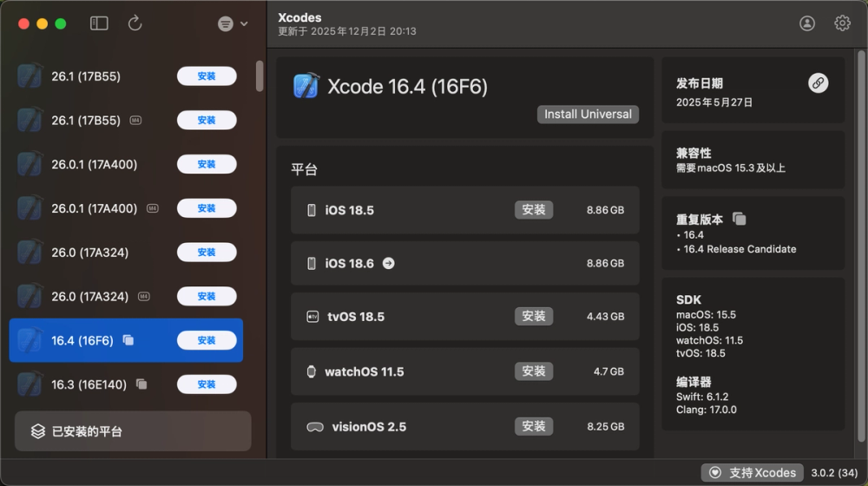Click the refresh Xcode list icon
Viewport: 868px width, 486px height.
point(135,23)
